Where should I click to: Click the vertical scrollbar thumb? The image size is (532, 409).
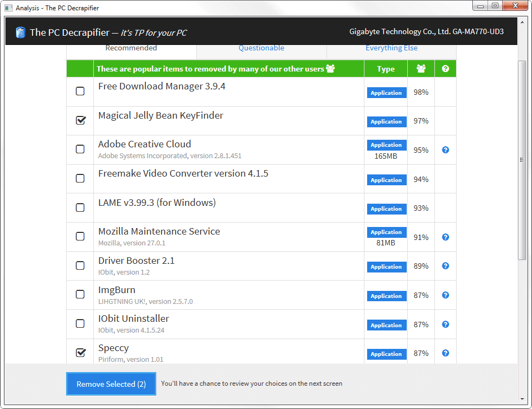point(522,160)
